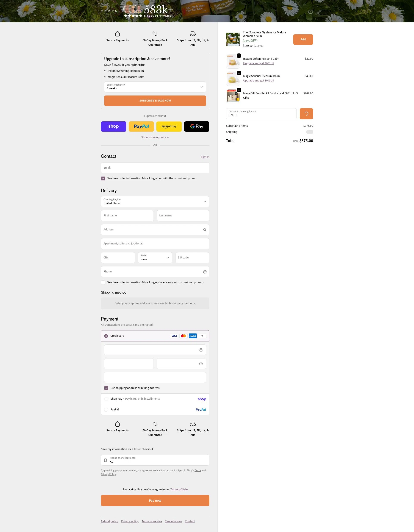This screenshot has width=414, height=532.
Task: Click the address search icon
Action: (x=204, y=230)
